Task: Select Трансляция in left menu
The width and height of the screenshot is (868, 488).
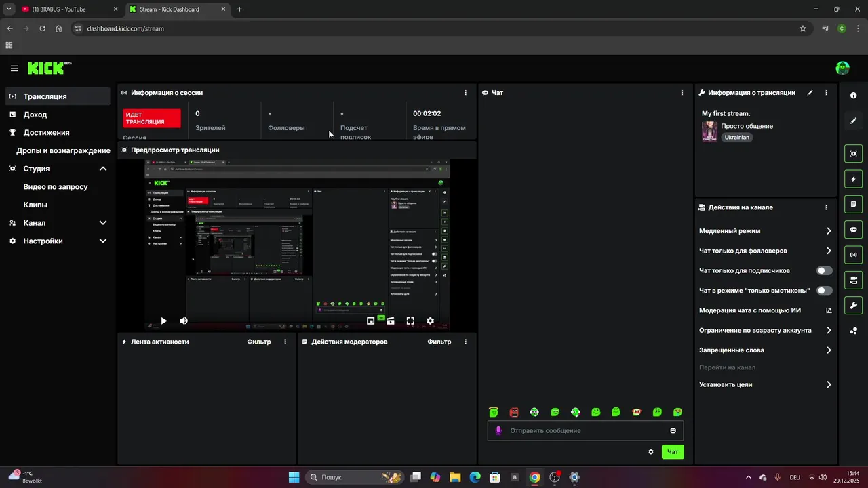Action: (x=58, y=96)
